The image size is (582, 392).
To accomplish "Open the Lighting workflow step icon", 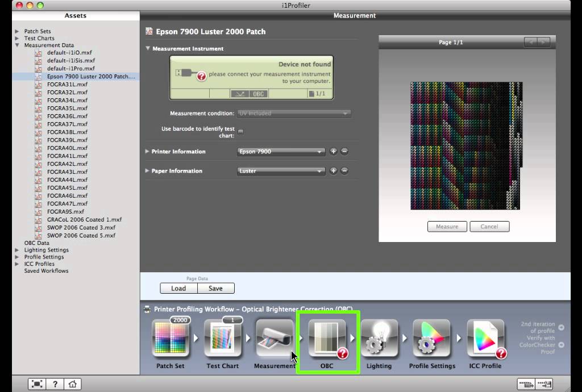I will 379,338.
